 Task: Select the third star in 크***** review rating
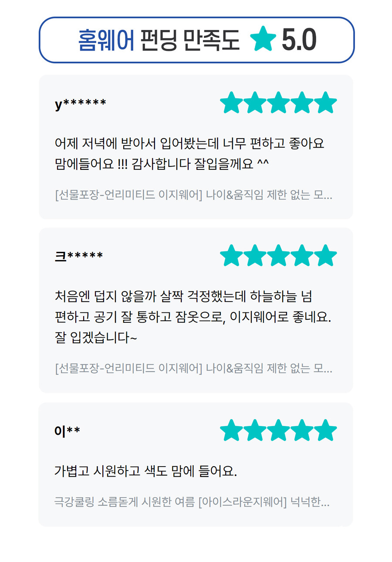coord(279,256)
